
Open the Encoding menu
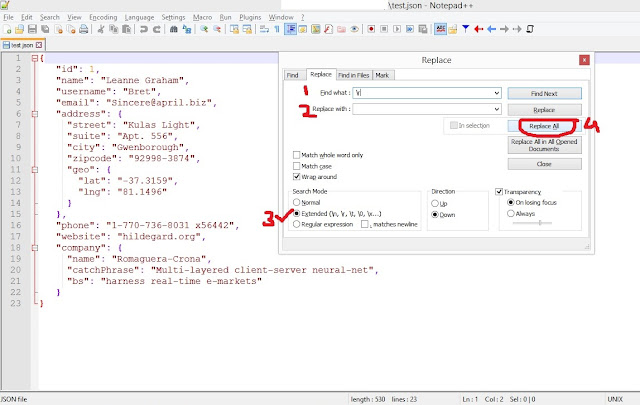click(x=103, y=17)
